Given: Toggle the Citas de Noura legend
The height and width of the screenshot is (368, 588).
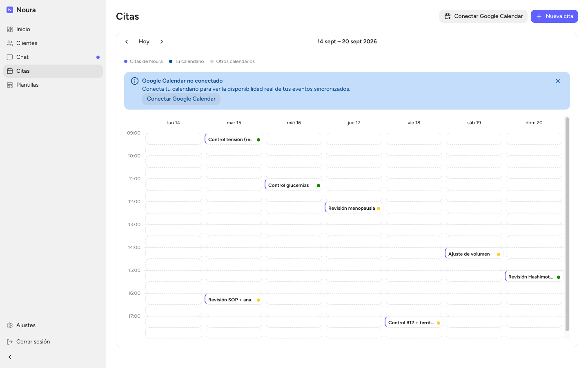Looking at the screenshot, I should (143, 61).
